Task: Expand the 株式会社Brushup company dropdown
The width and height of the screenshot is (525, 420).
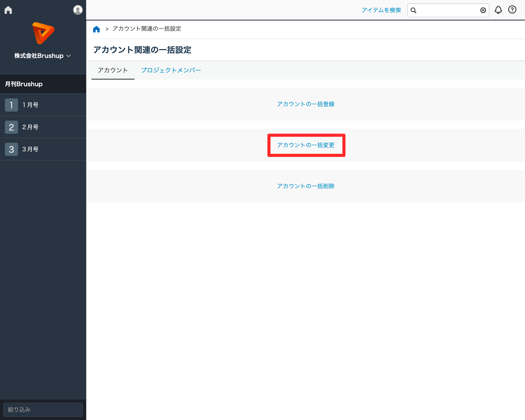Action: [43, 56]
